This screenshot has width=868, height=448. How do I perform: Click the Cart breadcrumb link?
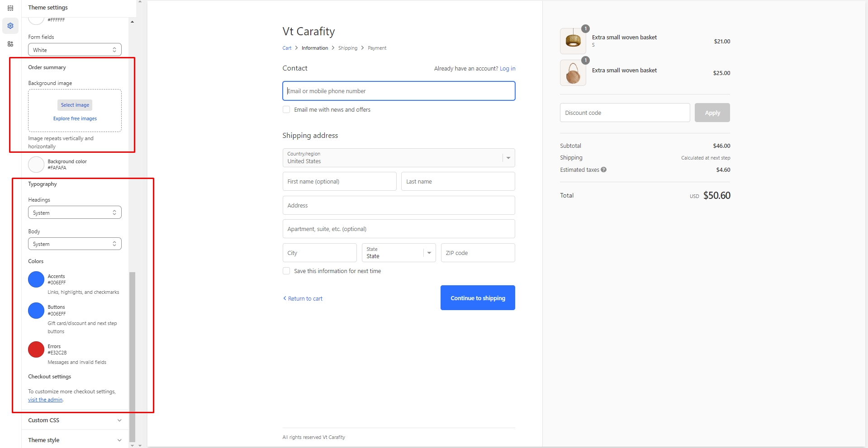pyautogui.click(x=287, y=48)
